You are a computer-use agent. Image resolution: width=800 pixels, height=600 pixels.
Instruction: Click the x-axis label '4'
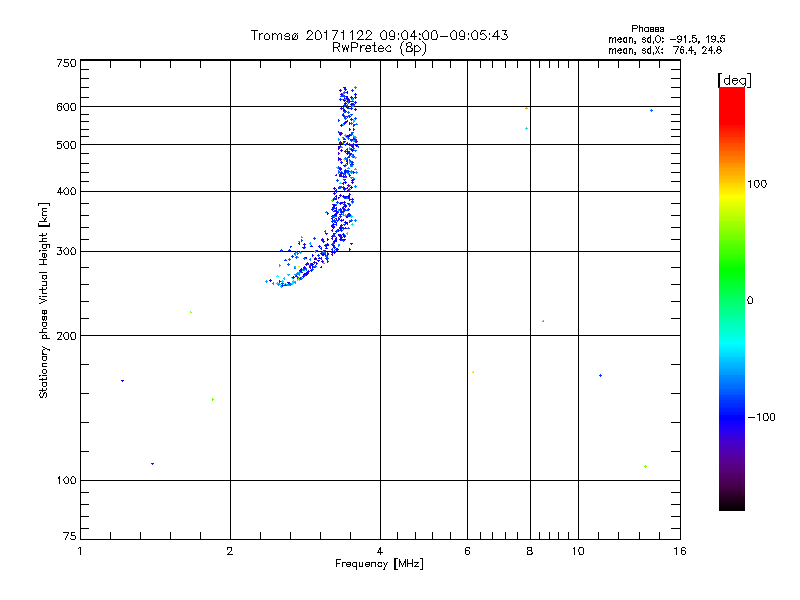click(x=380, y=551)
